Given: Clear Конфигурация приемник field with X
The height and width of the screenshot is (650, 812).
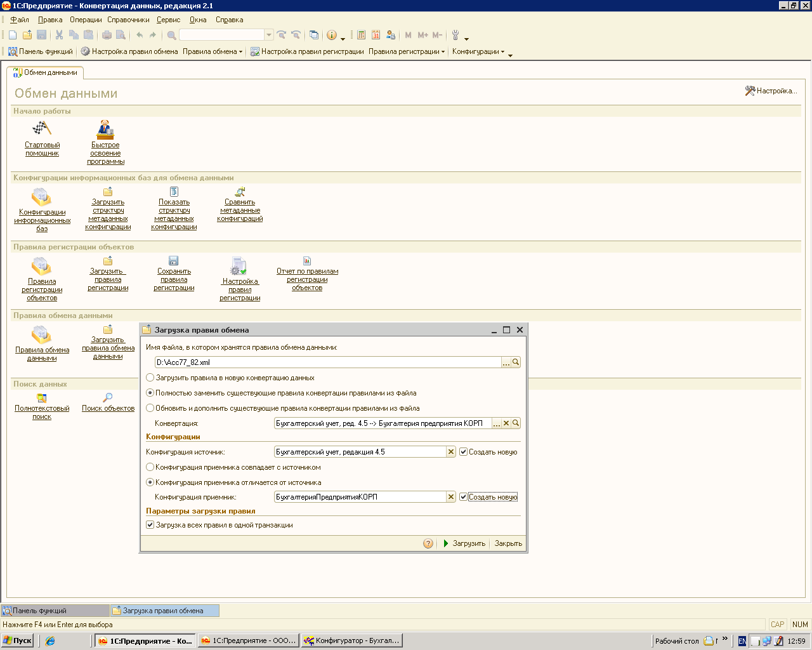Looking at the screenshot, I should pyautogui.click(x=451, y=497).
